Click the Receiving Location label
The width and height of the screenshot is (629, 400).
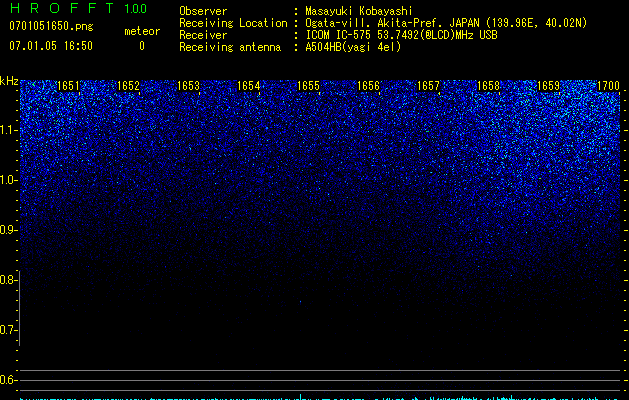(x=233, y=23)
